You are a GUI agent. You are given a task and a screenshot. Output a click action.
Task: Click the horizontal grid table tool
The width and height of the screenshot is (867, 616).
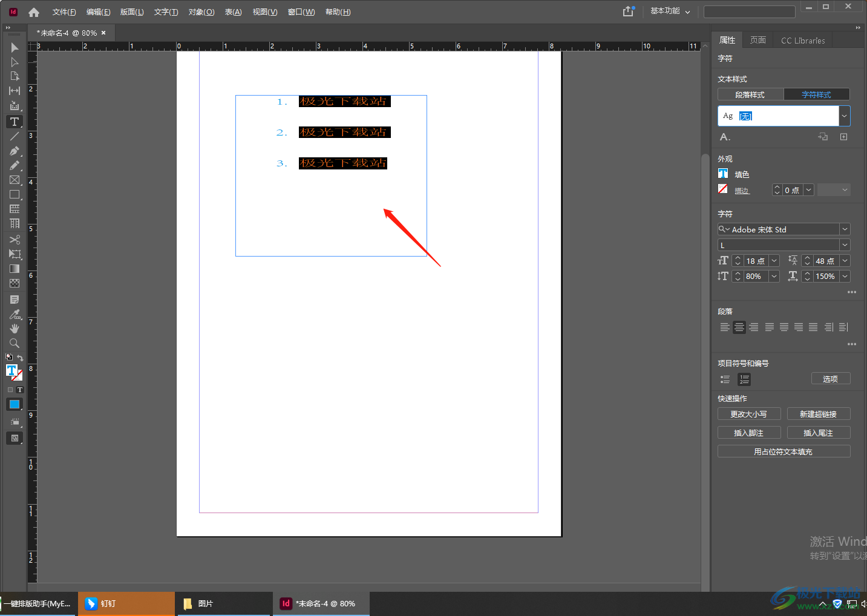click(x=15, y=209)
